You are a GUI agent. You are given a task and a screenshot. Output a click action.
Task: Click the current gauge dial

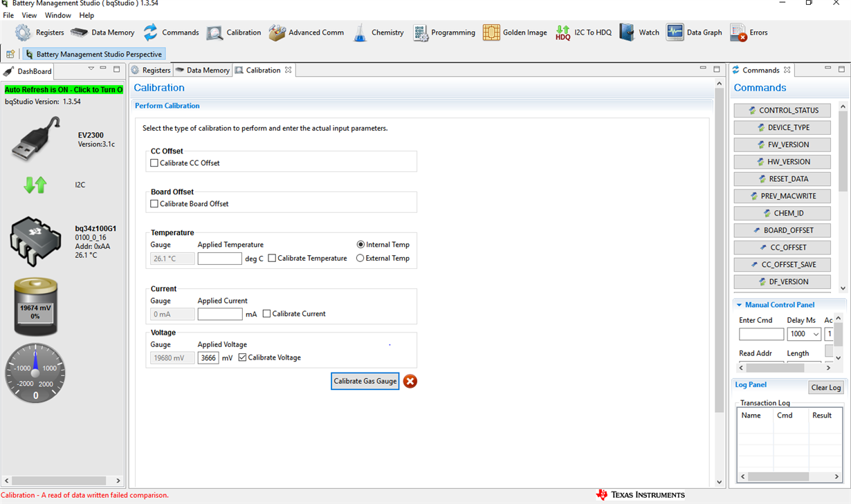point(36,373)
